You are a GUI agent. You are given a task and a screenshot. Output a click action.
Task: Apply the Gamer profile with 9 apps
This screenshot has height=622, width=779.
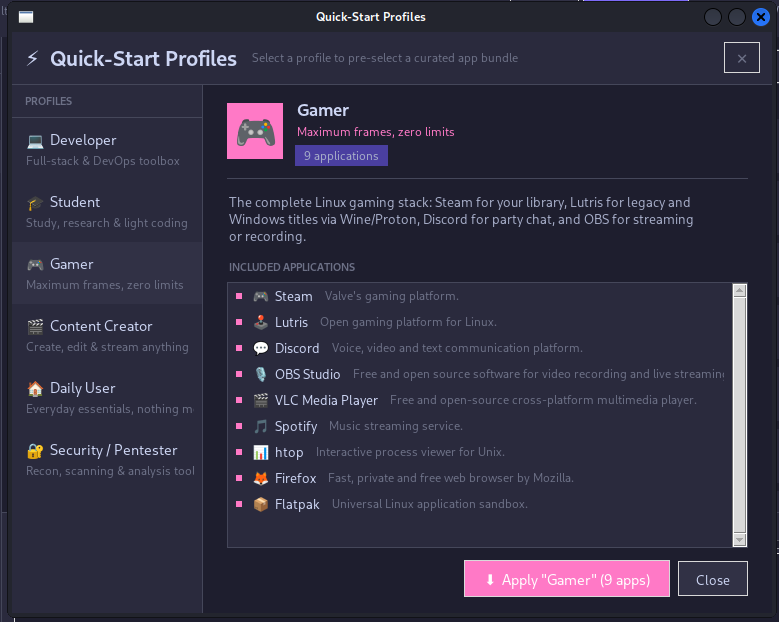(x=567, y=579)
